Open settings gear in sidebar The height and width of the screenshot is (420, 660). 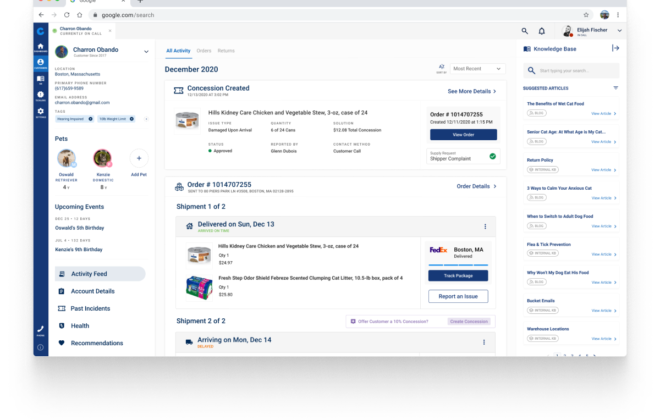pos(40,112)
